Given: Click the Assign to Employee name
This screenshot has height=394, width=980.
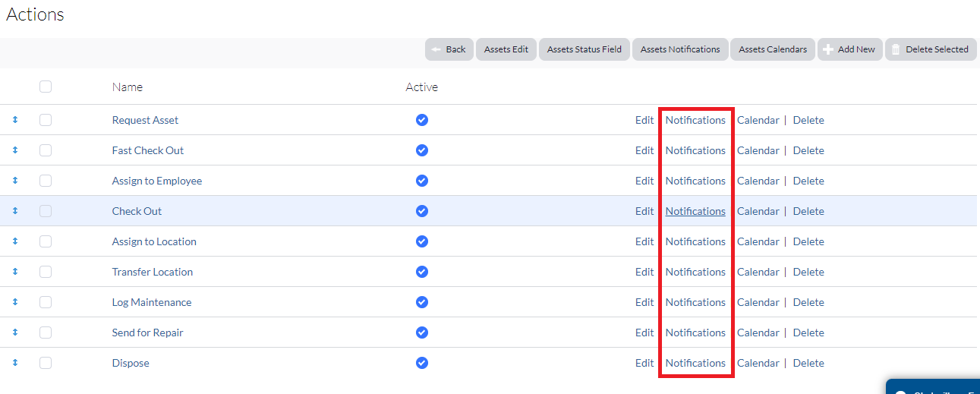Looking at the screenshot, I should pyautogui.click(x=157, y=181).
